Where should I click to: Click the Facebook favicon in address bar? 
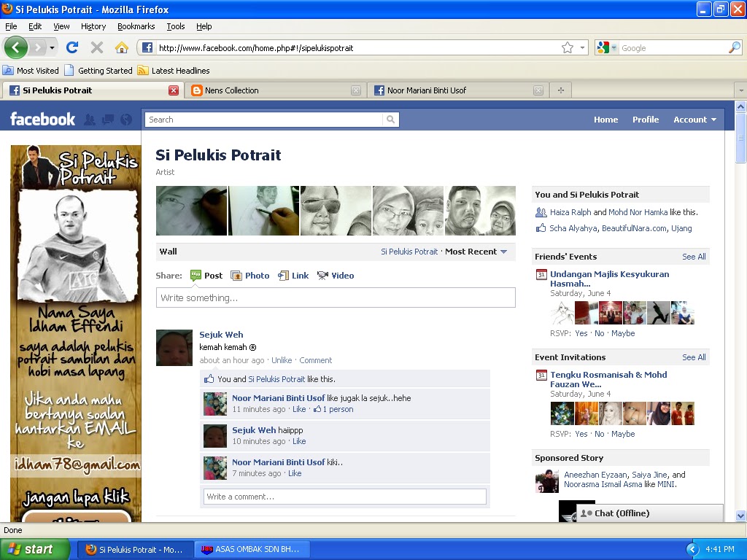(x=147, y=47)
